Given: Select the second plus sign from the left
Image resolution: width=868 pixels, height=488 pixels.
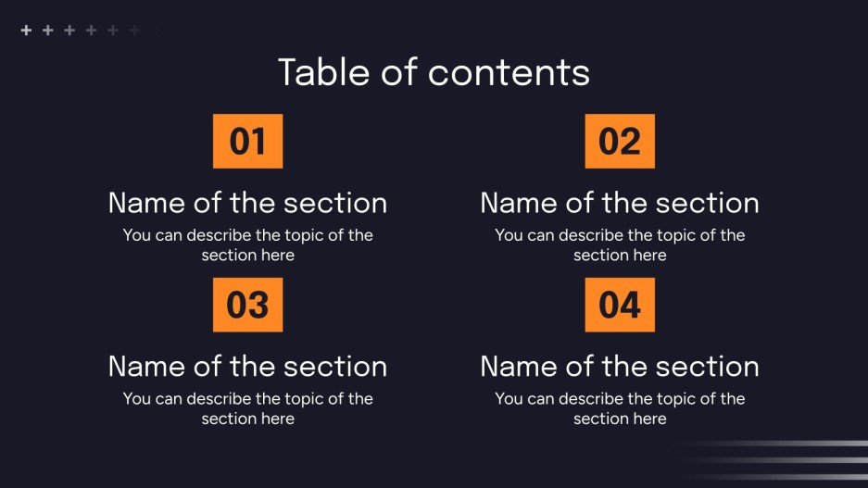Looking at the screenshot, I should pyautogui.click(x=47, y=31).
